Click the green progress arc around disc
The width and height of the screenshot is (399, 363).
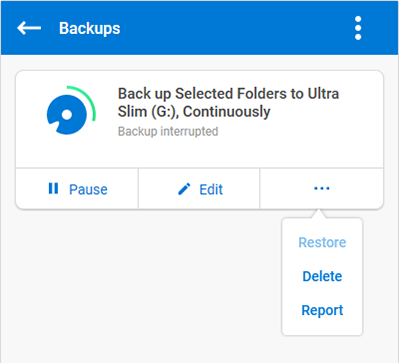(x=85, y=101)
